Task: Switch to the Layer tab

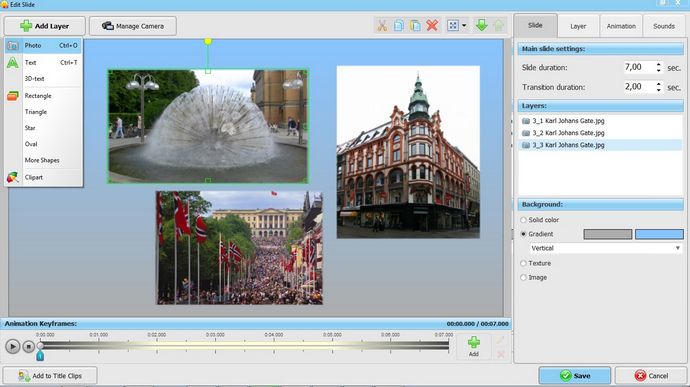Action: 578,26
